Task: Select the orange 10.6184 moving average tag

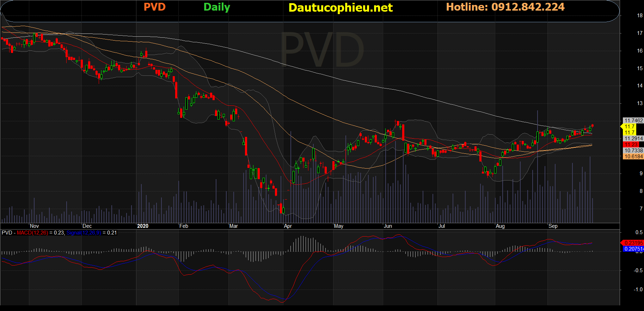Action: click(x=633, y=157)
